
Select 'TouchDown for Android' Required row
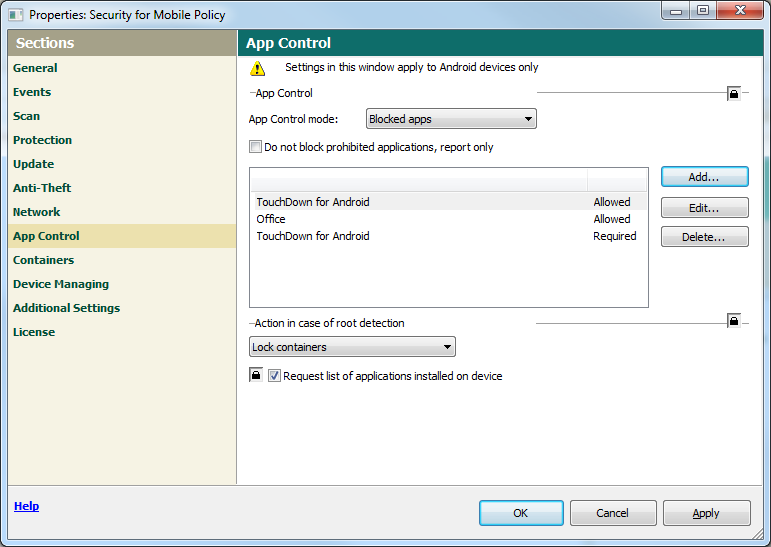pos(449,236)
